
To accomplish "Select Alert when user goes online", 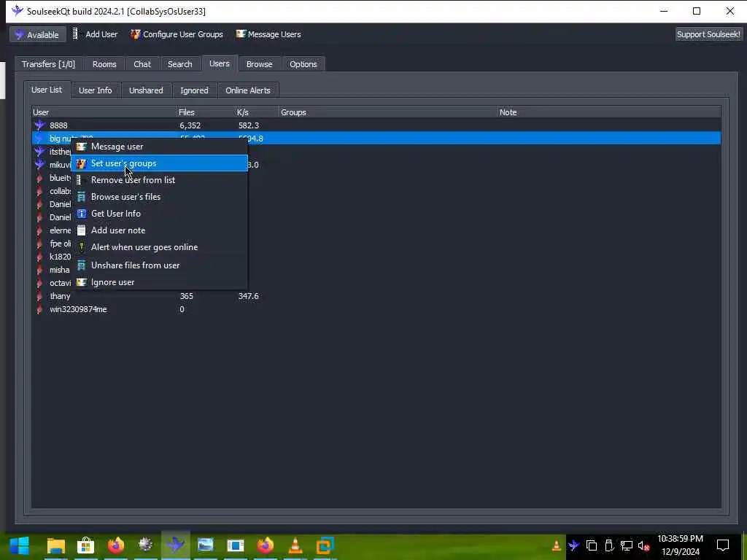I will point(159,247).
